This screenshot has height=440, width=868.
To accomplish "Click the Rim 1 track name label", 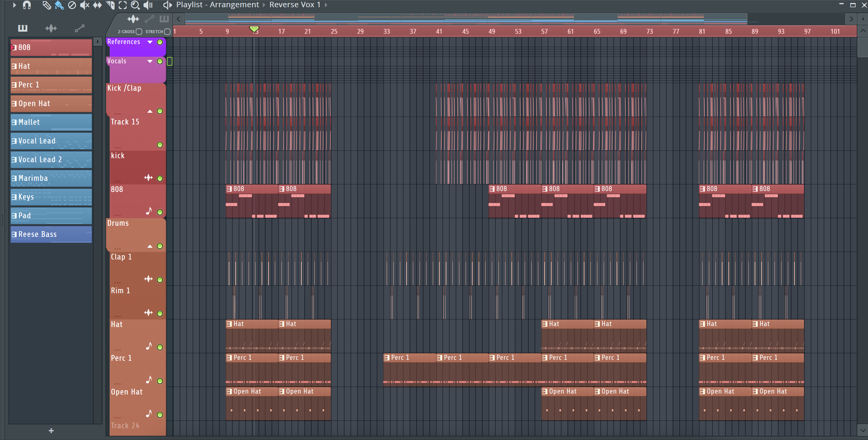I will [x=120, y=291].
